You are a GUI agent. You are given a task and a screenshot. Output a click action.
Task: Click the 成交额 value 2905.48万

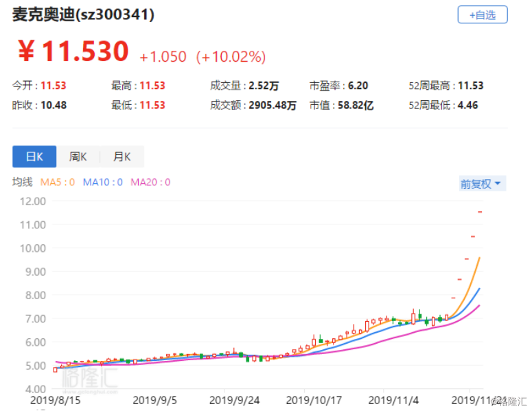pos(273,105)
